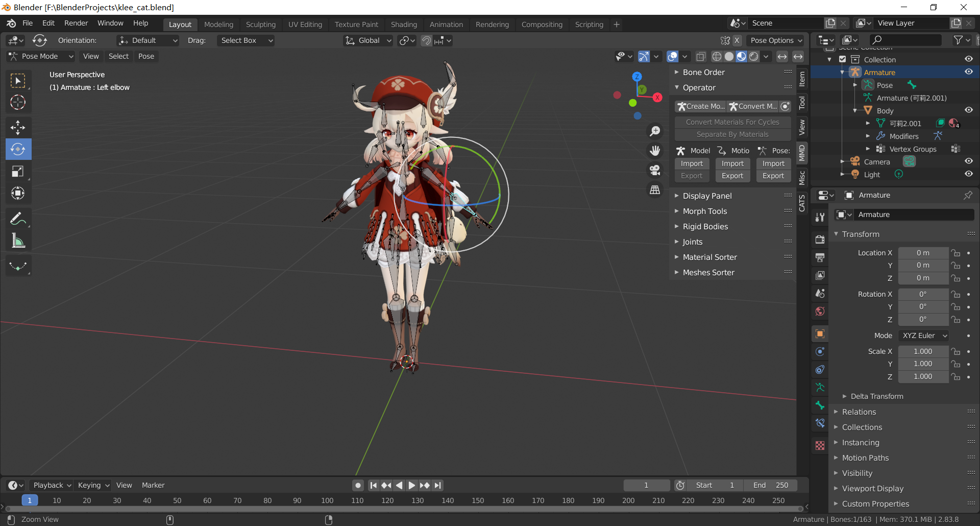Open the File menu

(x=28, y=23)
